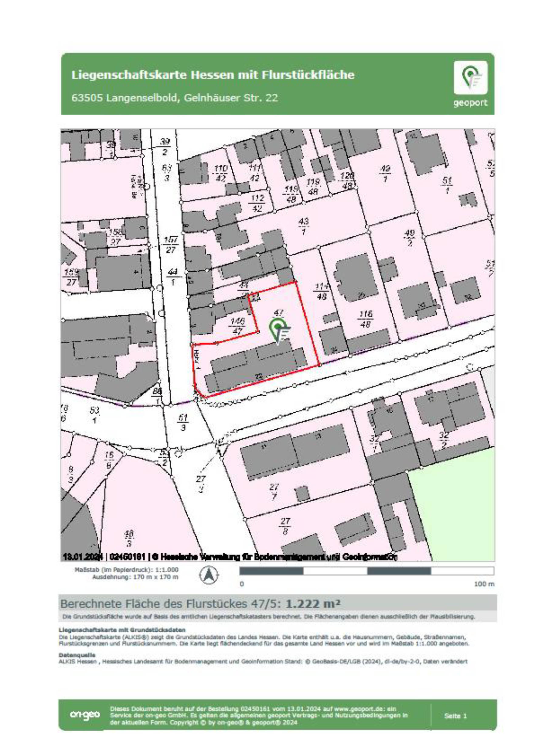This screenshot has height=756, width=535.
Task: Click the 'Liegenschaftskarte mit Grundstücksdaten' heading
Action: point(122,630)
